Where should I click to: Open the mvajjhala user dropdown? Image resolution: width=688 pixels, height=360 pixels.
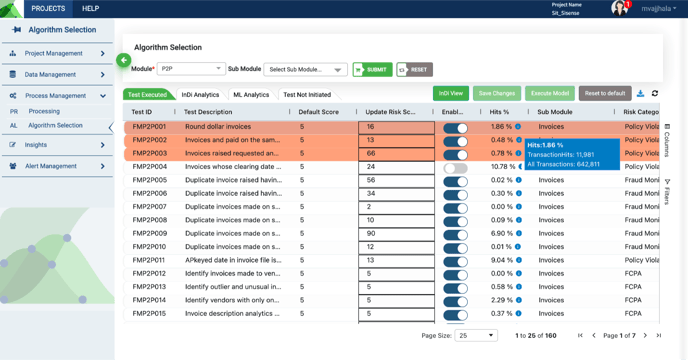pos(658,8)
